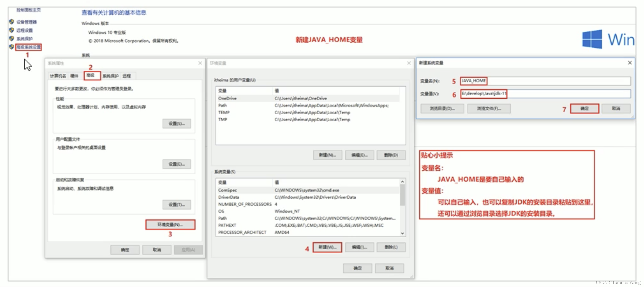The height and width of the screenshot is (287, 644).
Task: Click the Apply(A) button in System Properties
Action: pyautogui.click(x=188, y=250)
